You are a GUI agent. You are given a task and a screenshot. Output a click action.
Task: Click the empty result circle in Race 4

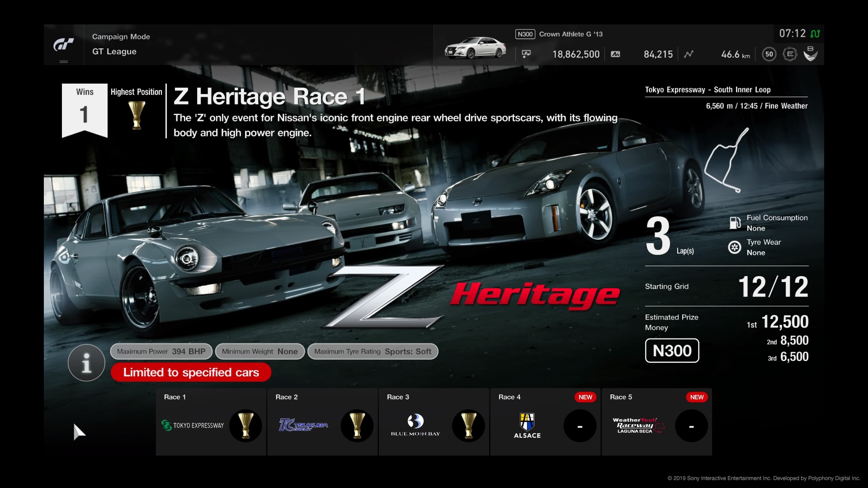pos(580,426)
